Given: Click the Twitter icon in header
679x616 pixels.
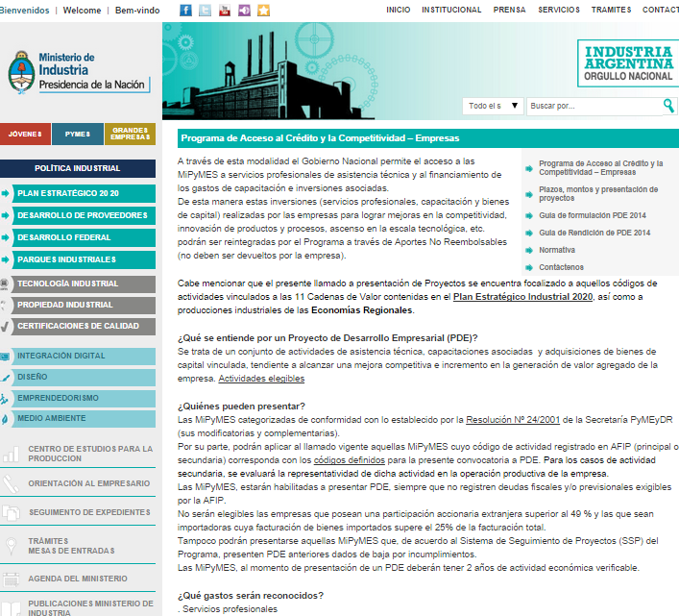Looking at the screenshot, I should pyautogui.click(x=206, y=11).
